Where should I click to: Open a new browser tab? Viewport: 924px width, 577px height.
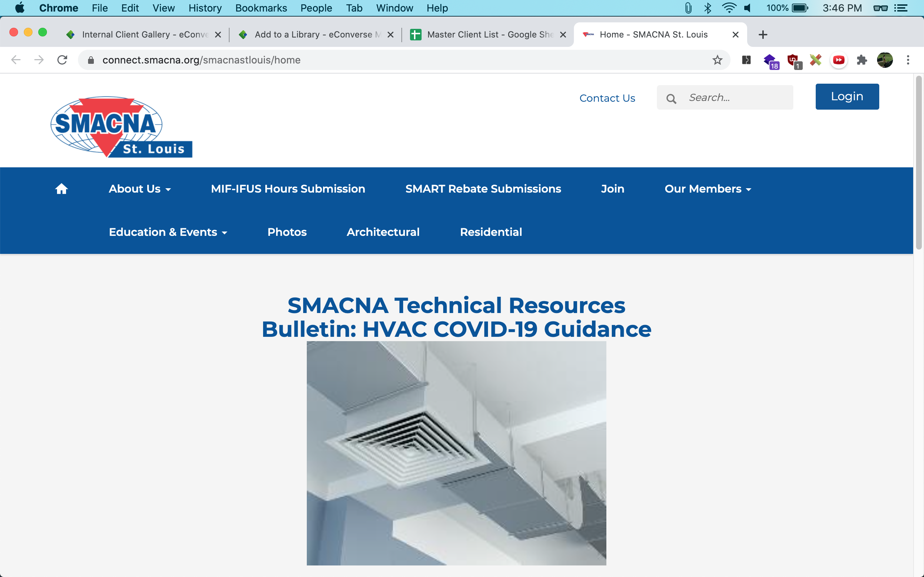tap(763, 35)
